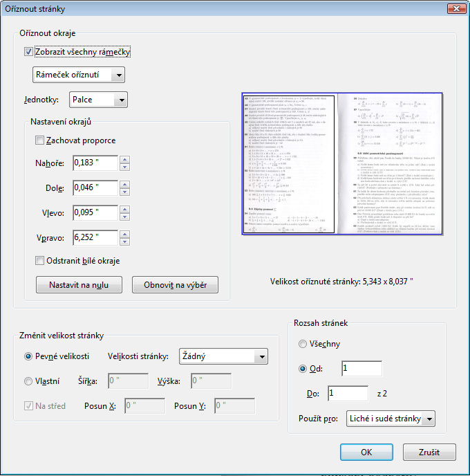Open the Rámeček oříznutí dropdown
This screenshot has height=476, width=470.
click(79, 75)
